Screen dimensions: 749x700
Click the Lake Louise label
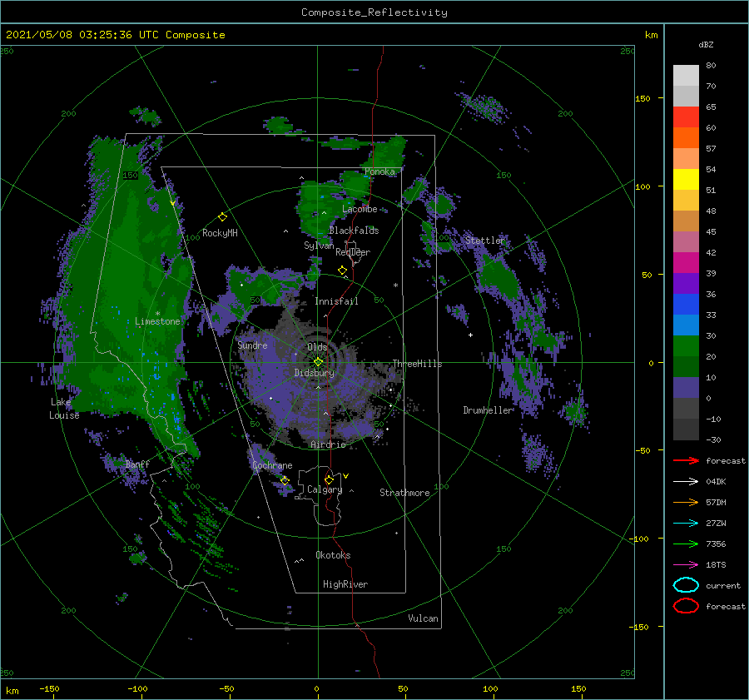click(x=64, y=409)
